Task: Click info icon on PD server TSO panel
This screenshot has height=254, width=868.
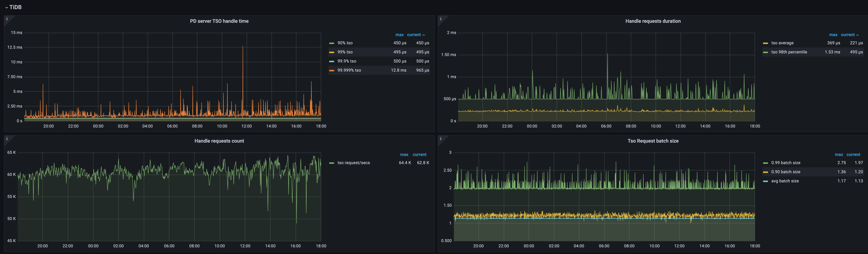Action: [7, 19]
